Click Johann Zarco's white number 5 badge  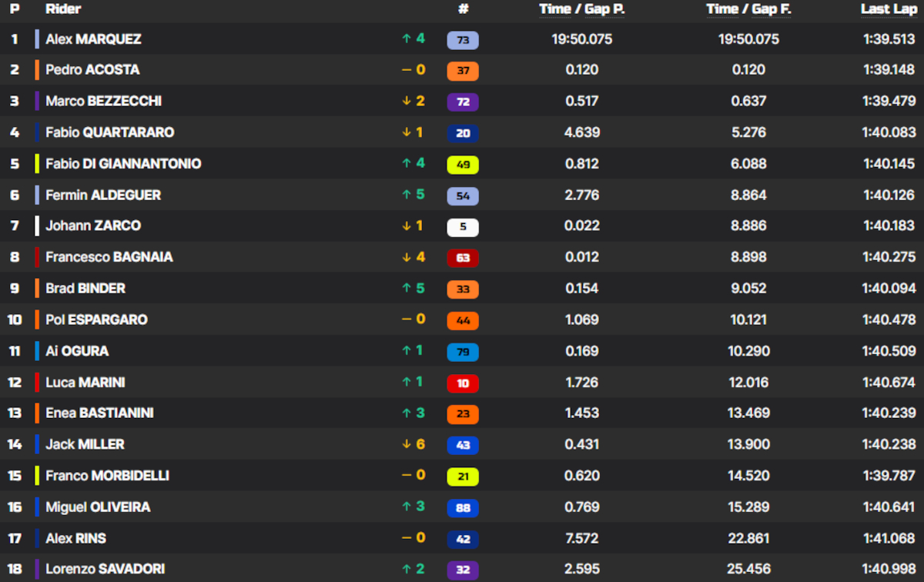click(463, 227)
